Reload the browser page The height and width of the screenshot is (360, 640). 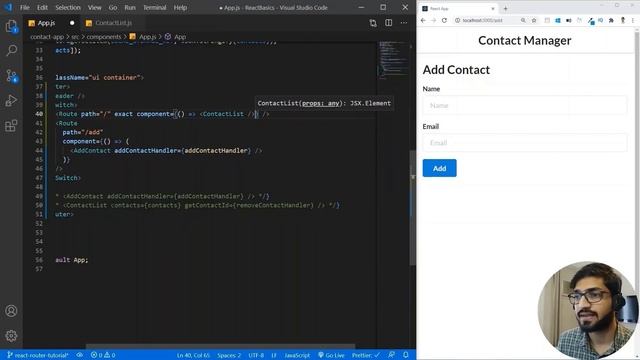(444, 20)
